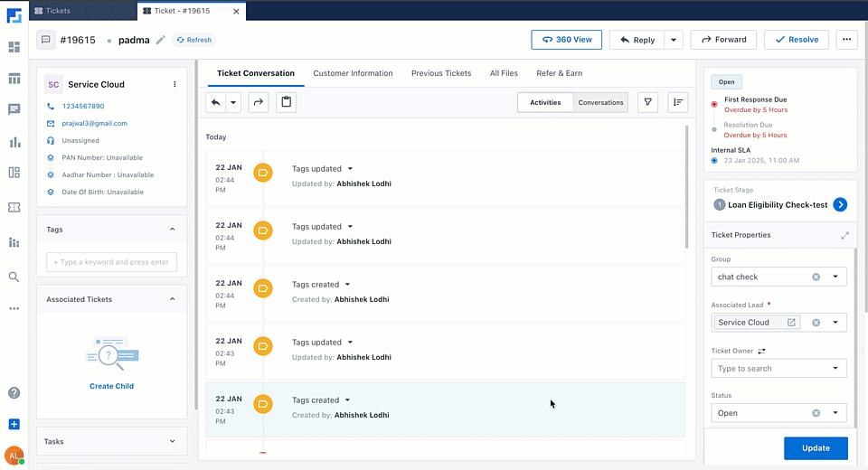Open the AL user avatar
868x470 pixels.
pyautogui.click(x=14, y=456)
